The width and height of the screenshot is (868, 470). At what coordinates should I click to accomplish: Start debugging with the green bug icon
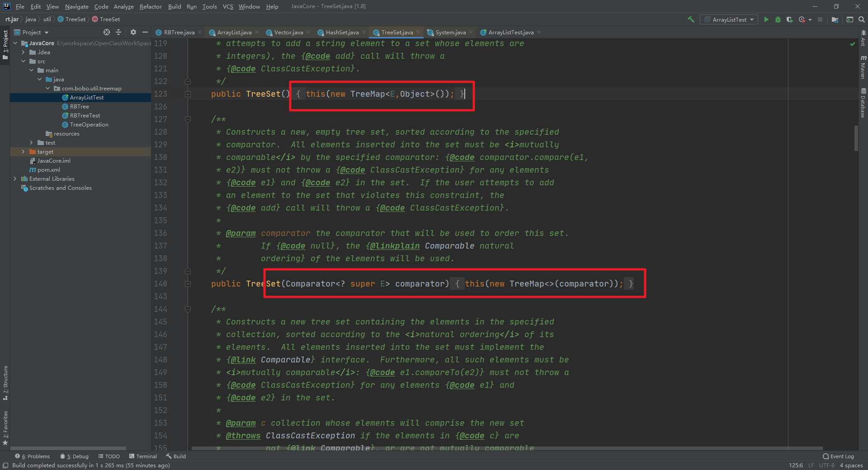[778, 19]
